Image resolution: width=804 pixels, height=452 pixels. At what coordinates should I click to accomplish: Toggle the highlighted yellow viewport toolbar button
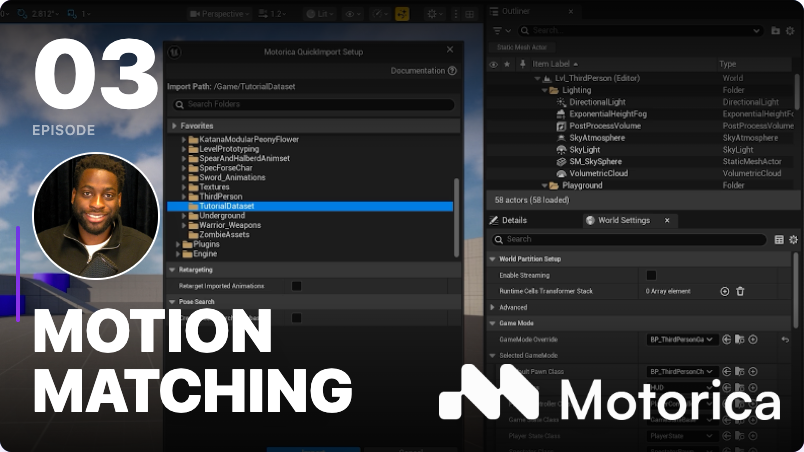coord(402,14)
